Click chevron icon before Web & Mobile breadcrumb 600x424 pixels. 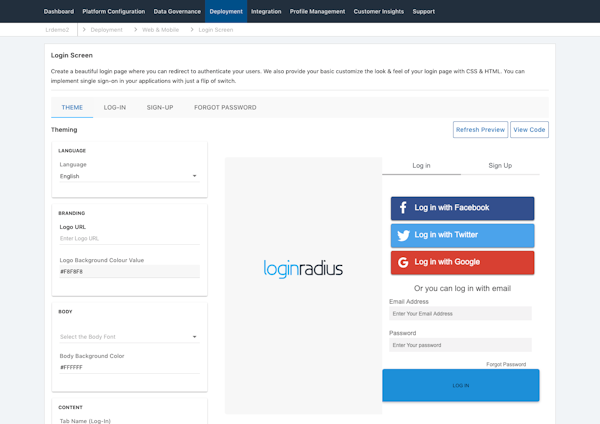coord(135,29)
